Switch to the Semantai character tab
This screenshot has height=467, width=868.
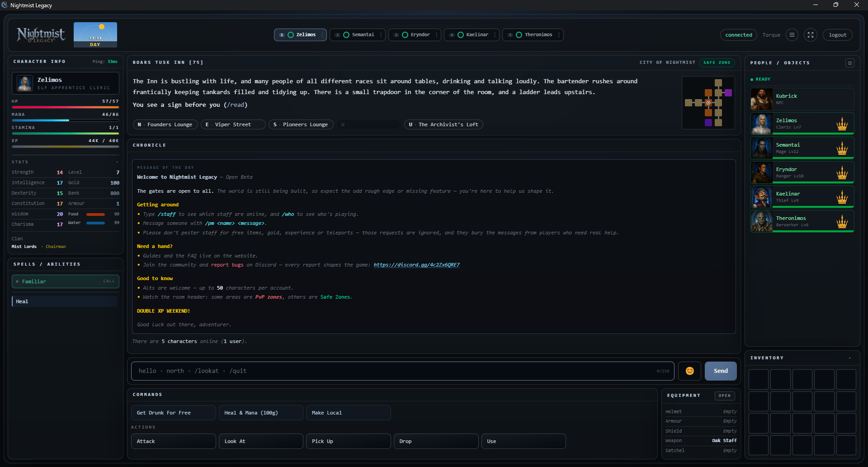[358, 35]
